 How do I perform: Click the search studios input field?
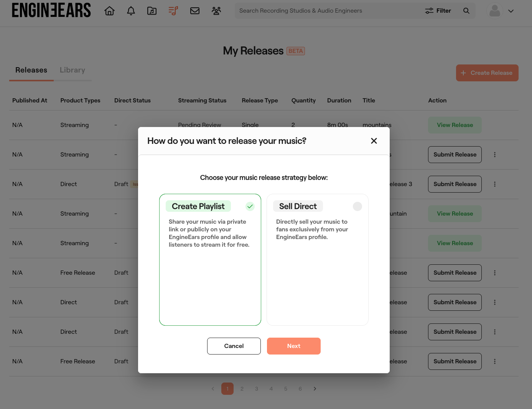tap(326, 11)
